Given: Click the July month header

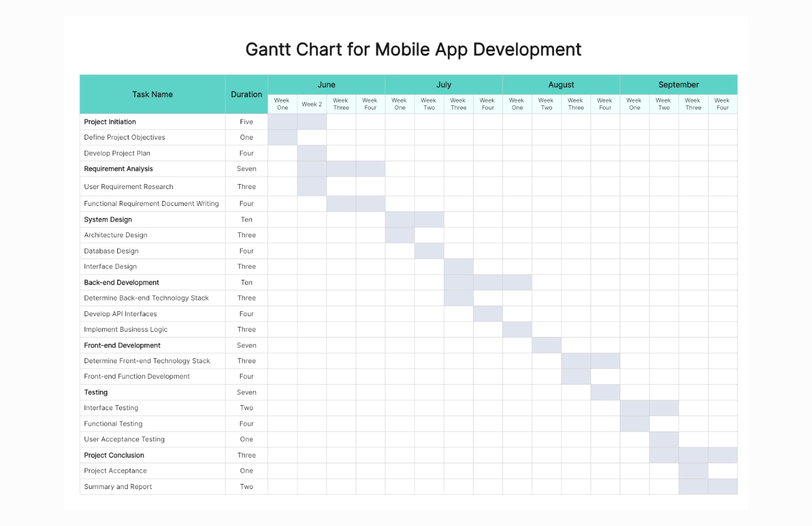Looking at the screenshot, I should coord(444,85).
